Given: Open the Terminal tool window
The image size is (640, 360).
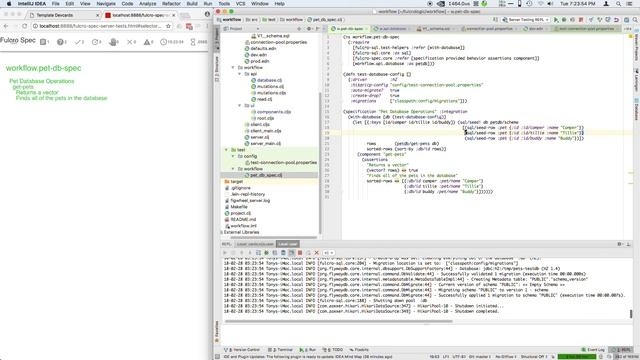Looking at the screenshot, I should point(280,350).
